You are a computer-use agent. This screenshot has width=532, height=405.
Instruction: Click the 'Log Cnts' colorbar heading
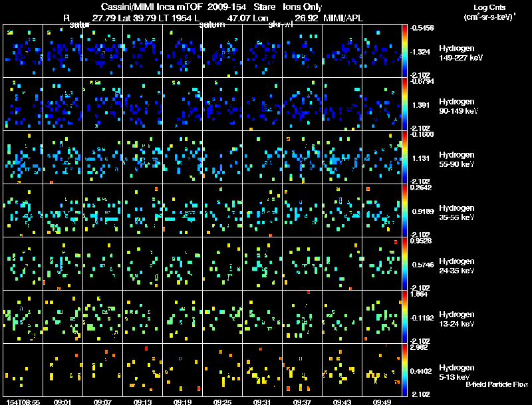pos(489,7)
